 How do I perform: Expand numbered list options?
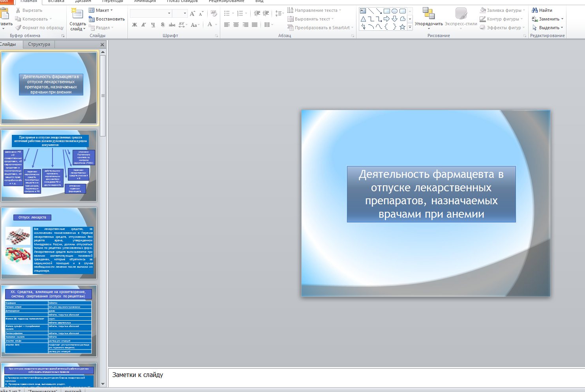pyautogui.click(x=246, y=13)
